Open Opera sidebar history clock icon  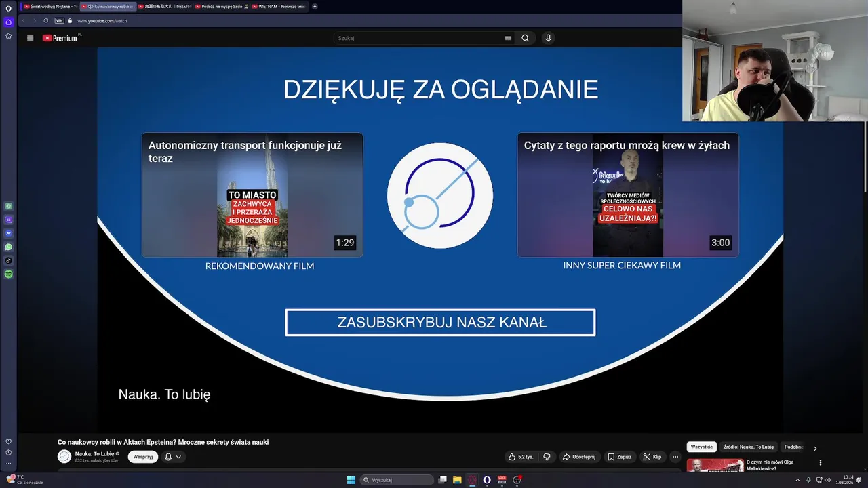pos(8,452)
